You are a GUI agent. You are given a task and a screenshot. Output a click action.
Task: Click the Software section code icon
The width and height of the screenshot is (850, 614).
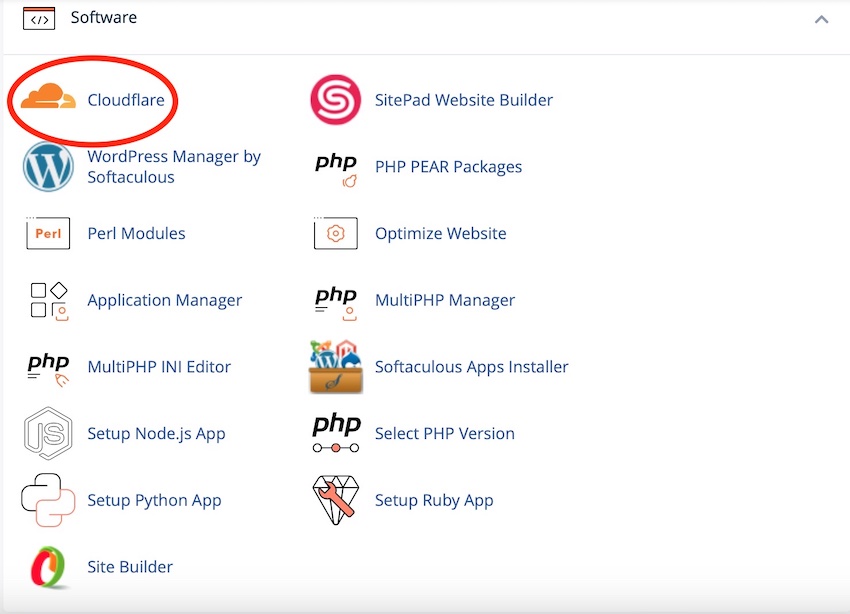[39, 18]
